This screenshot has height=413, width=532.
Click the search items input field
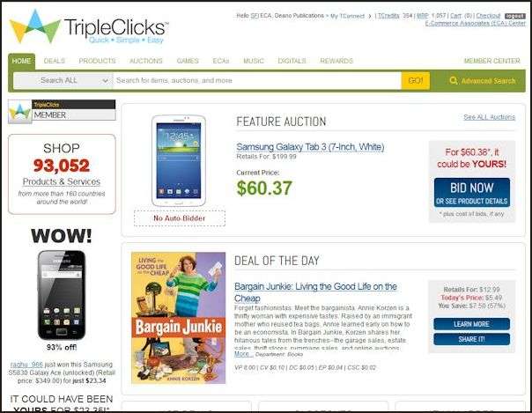(257, 81)
